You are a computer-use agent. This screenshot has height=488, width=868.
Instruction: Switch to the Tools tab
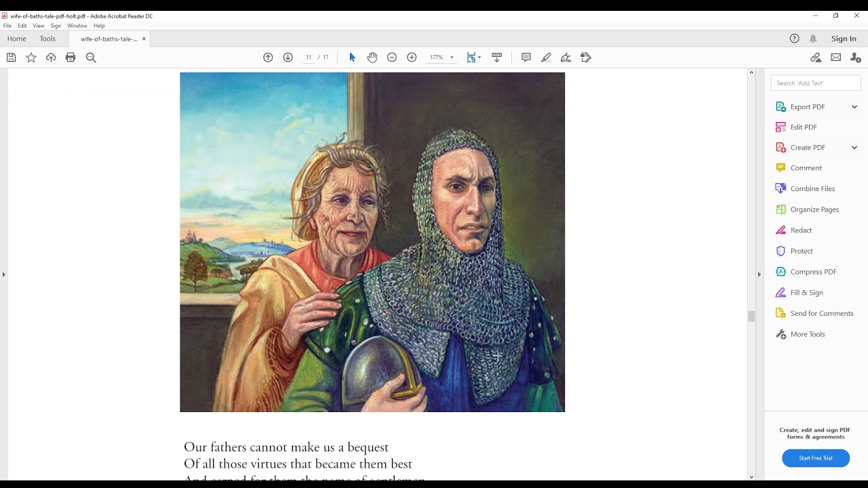click(x=47, y=39)
